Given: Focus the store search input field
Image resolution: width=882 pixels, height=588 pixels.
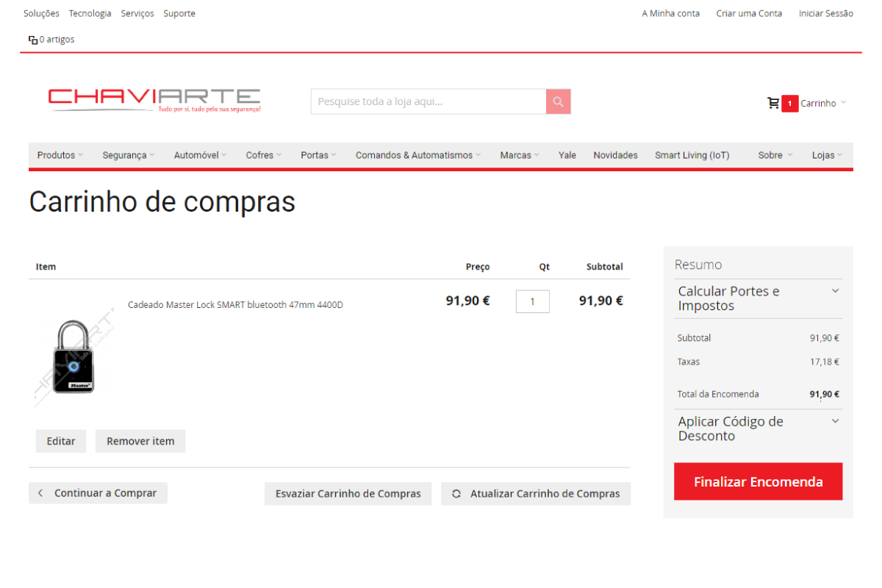Looking at the screenshot, I should point(429,101).
